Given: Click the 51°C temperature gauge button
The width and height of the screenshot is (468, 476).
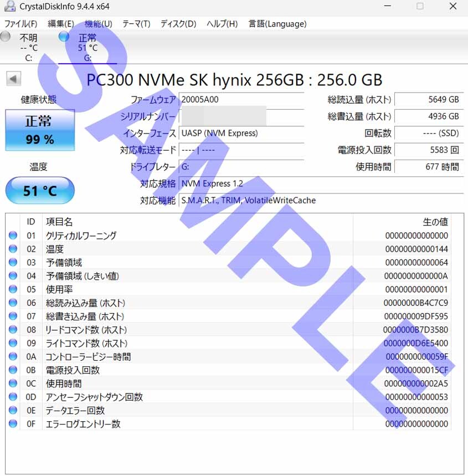Looking at the screenshot, I should coord(39,190).
